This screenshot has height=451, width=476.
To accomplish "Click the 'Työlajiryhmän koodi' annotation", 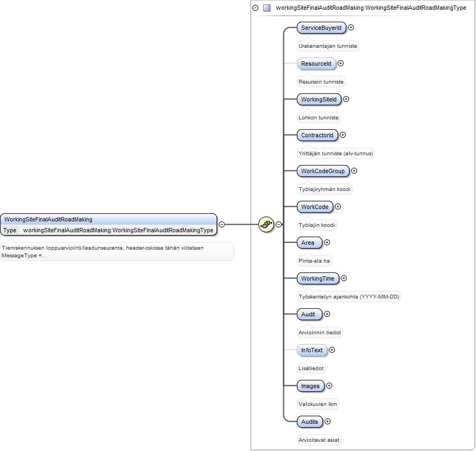I will (x=325, y=189).
